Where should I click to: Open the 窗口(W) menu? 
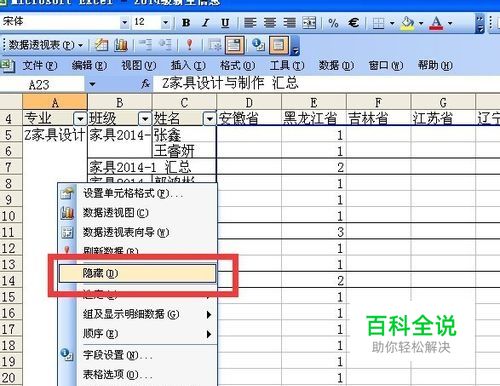(x=386, y=65)
